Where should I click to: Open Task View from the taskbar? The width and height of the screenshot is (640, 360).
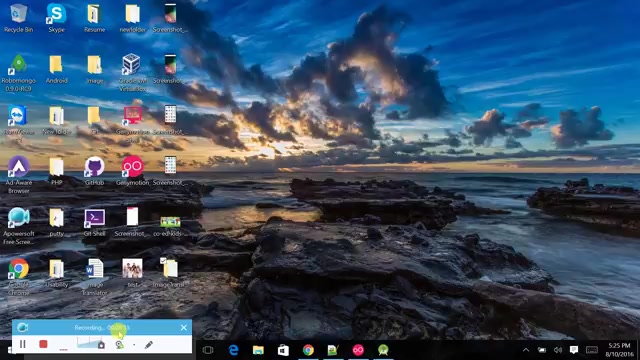(208, 350)
